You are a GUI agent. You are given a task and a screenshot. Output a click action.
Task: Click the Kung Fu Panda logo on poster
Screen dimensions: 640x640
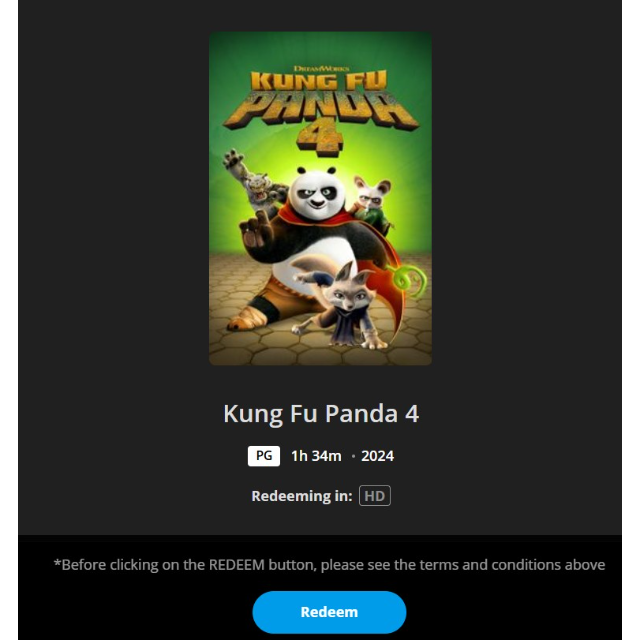tap(320, 100)
